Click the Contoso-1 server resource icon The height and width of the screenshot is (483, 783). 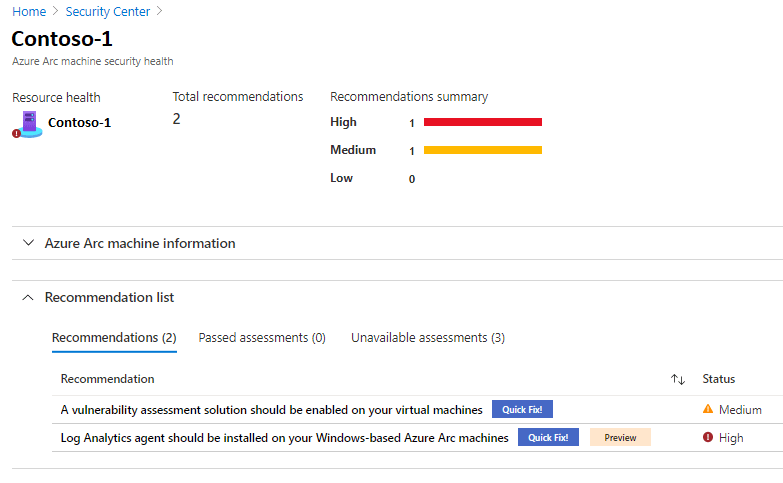point(27,124)
